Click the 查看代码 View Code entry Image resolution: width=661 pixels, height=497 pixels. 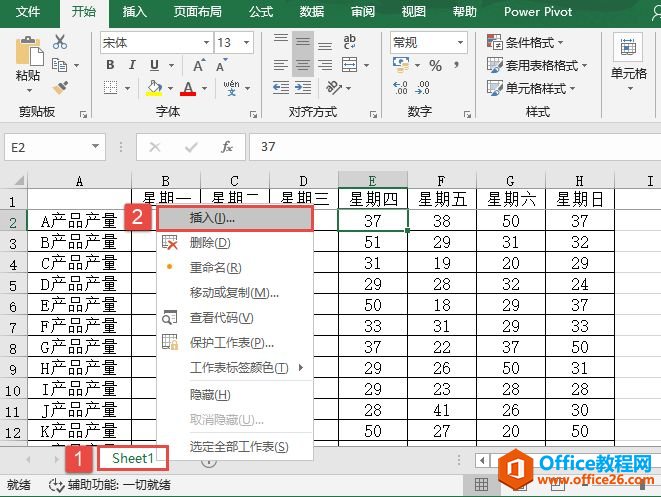tap(221, 318)
